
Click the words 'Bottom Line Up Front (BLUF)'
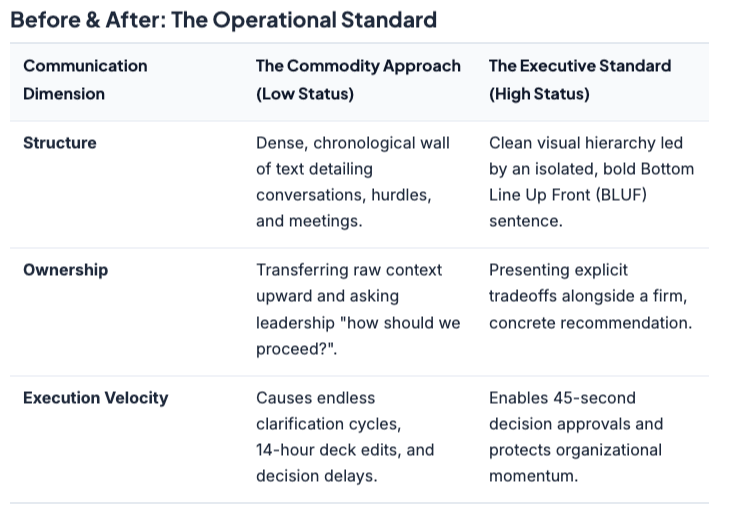point(591,182)
